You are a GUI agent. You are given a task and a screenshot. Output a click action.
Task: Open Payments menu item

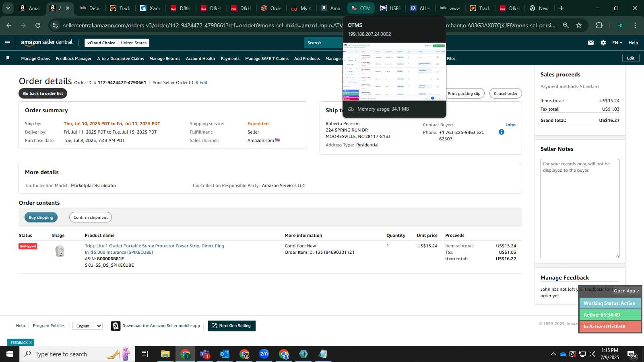pyautogui.click(x=230, y=58)
